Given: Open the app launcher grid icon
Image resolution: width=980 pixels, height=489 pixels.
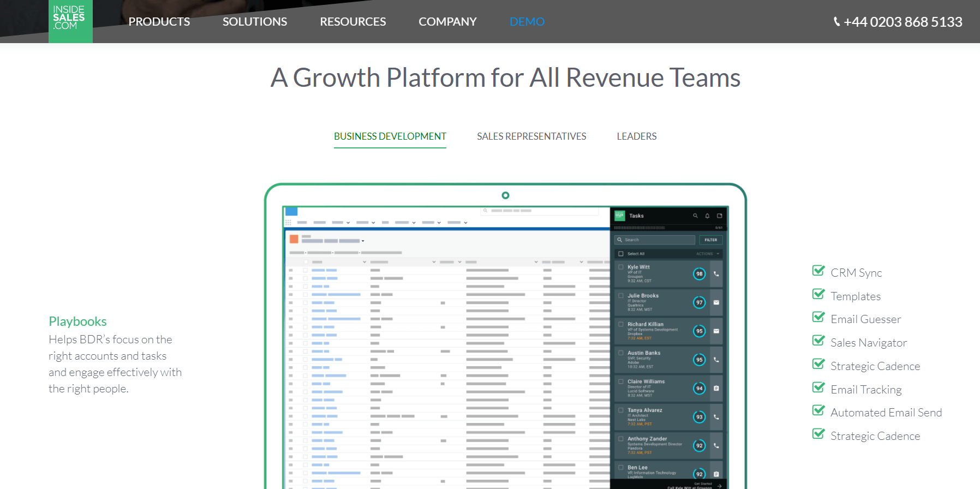Looking at the screenshot, I should point(288,223).
